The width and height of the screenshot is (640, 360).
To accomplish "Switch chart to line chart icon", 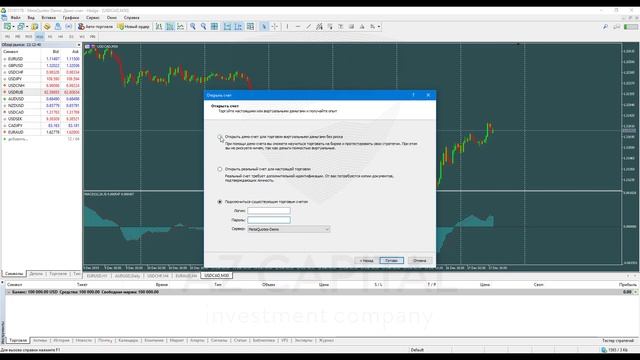I will (x=180, y=27).
